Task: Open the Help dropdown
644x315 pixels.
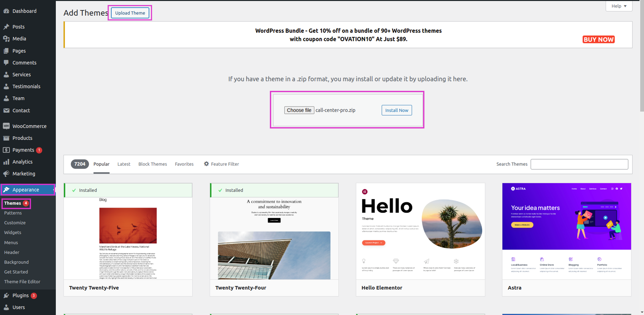Action: (x=619, y=6)
